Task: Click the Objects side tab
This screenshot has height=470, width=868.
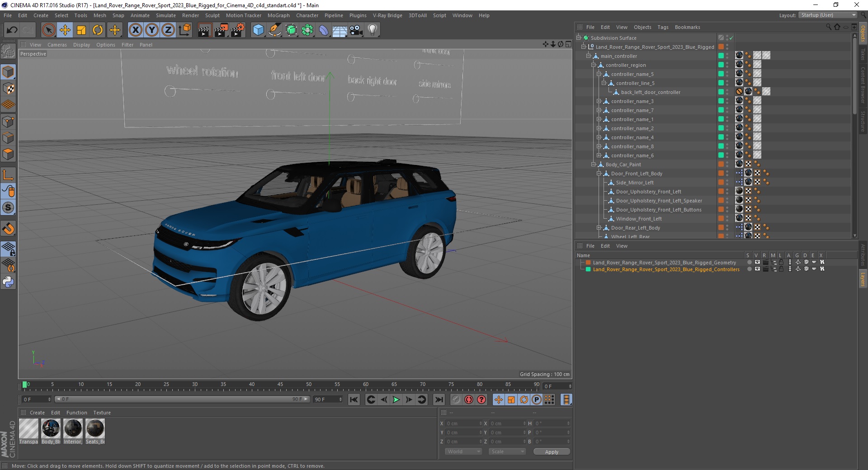Action: (x=863, y=34)
